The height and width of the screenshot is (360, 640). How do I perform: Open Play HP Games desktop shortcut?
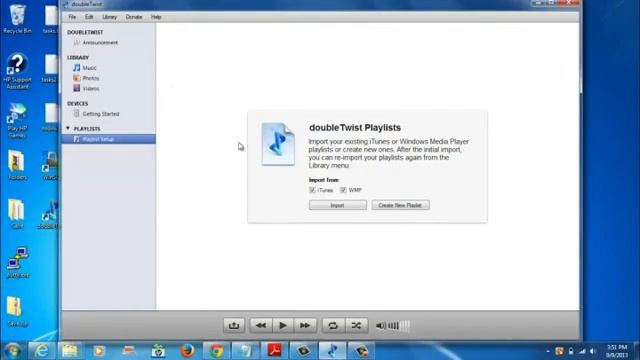[17, 120]
